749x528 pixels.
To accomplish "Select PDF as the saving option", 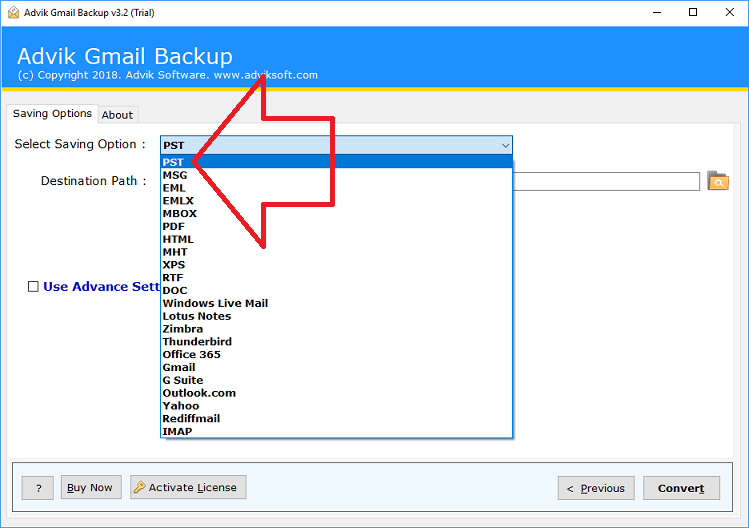I will [x=336, y=226].
